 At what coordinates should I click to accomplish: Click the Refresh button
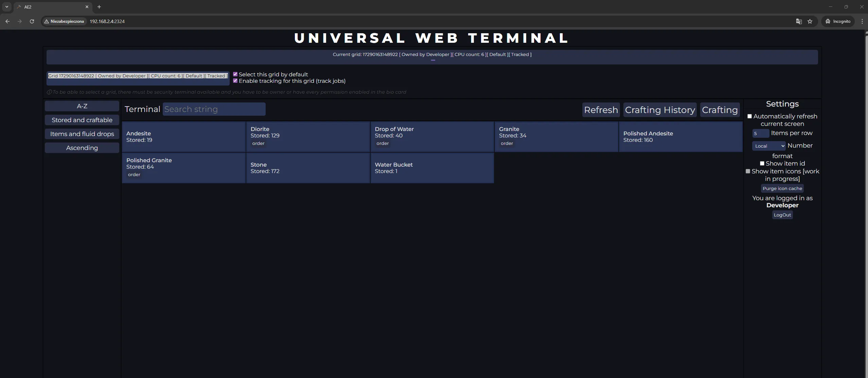(601, 110)
